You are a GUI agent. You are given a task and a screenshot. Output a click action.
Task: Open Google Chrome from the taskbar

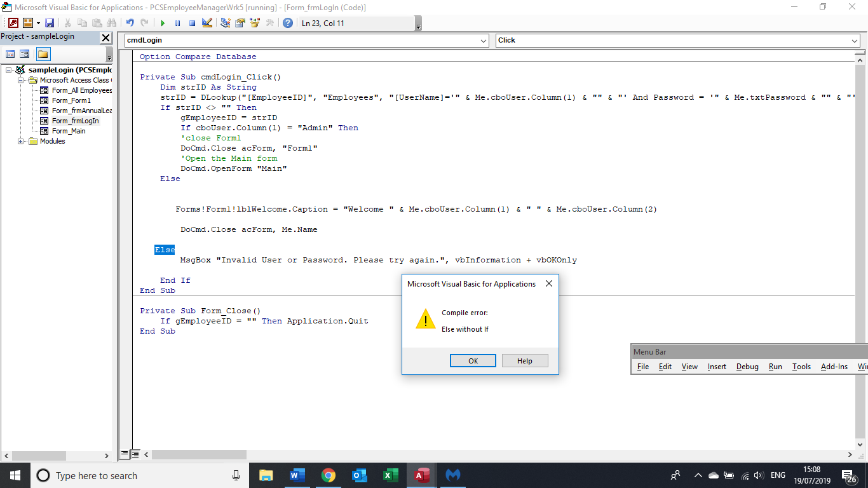tap(328, 475)
